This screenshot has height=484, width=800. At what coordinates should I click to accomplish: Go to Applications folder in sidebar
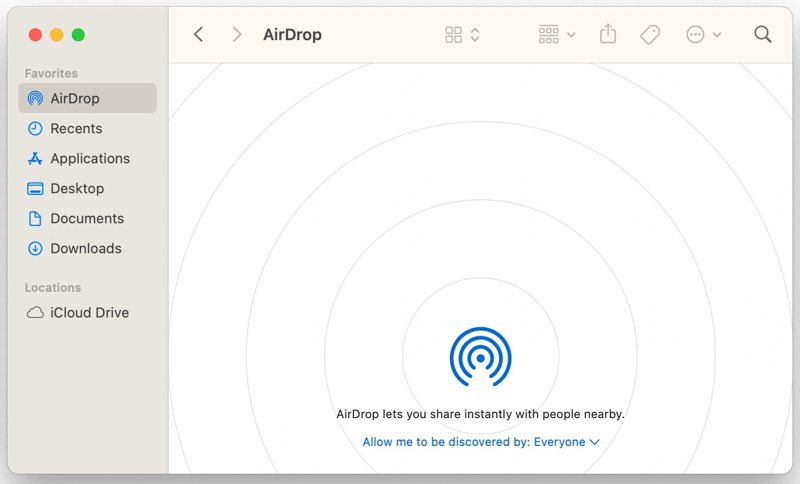(x=90, y=158)
